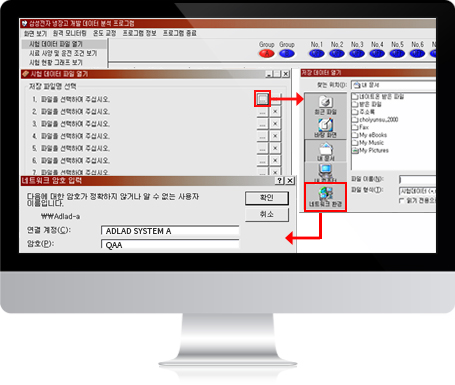The height and width of the screenshot is (385, 455).
Task: Open the 온도 교정 menu
Action: 104,33
